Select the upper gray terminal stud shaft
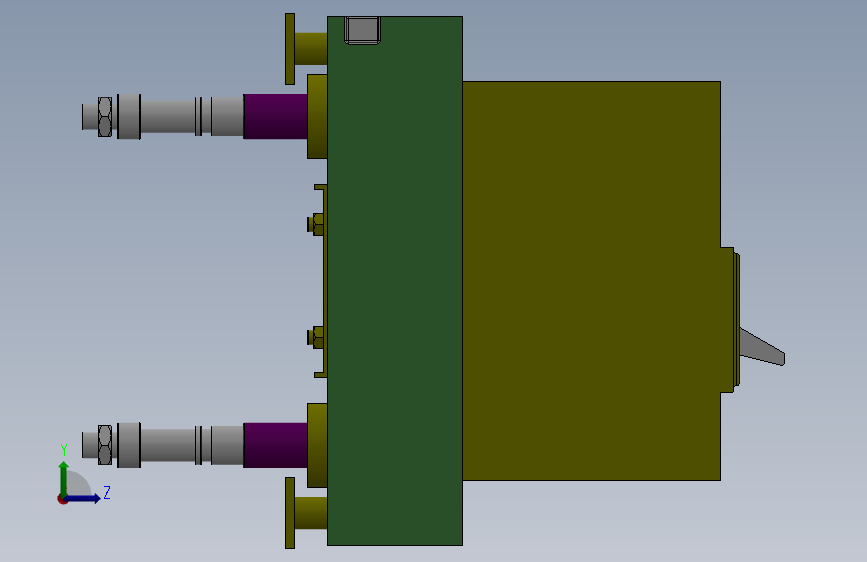Image resolution: width=867 pixels, height=562 pixels. (168, 117)
